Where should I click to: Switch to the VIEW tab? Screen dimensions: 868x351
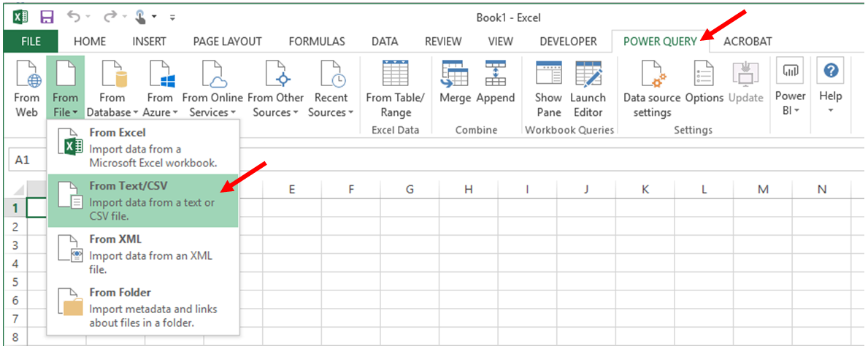pyautogui.click(x=500, y=42)
